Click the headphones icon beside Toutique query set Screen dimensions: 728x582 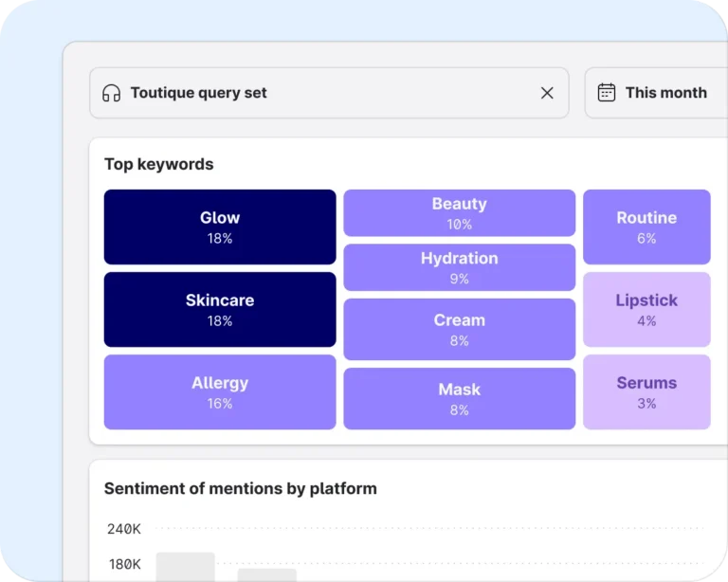pos(112,93)
